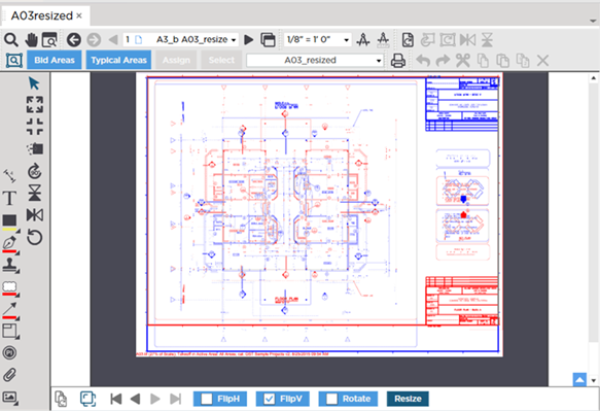This screenshot has height=411, width=600.
Task: Click the page refresh document icon
Action: click(x=408, y=39)
